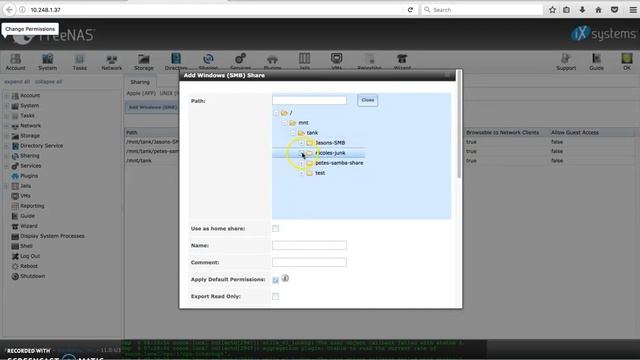
Task: Select Services in the sidebar tree
Action: coord(31,166)
